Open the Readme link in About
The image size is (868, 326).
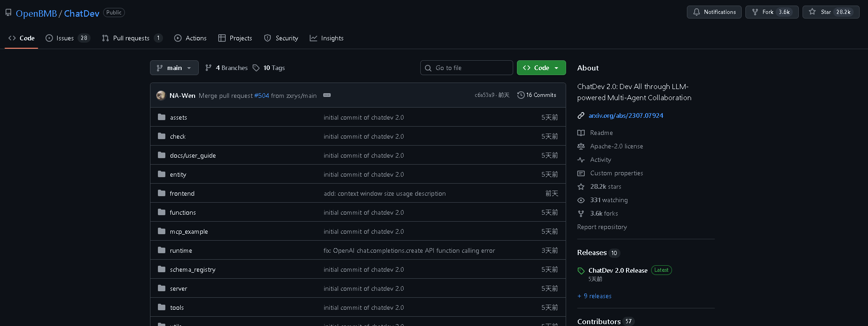pyautogui.click(x=601, y=133)
